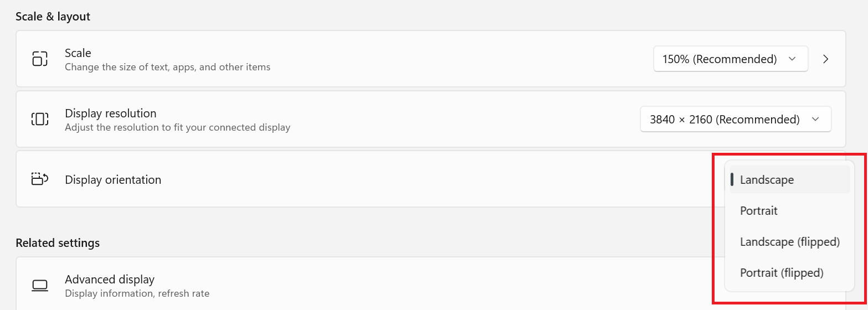
Task: Open the Advanced display settings
Action: (x=110, y=280)
